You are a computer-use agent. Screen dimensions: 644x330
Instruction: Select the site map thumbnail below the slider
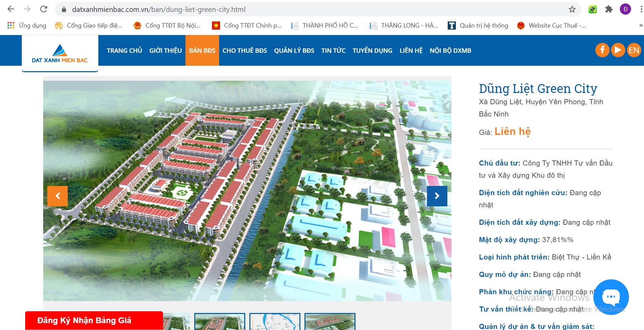[x=275, y=322]
